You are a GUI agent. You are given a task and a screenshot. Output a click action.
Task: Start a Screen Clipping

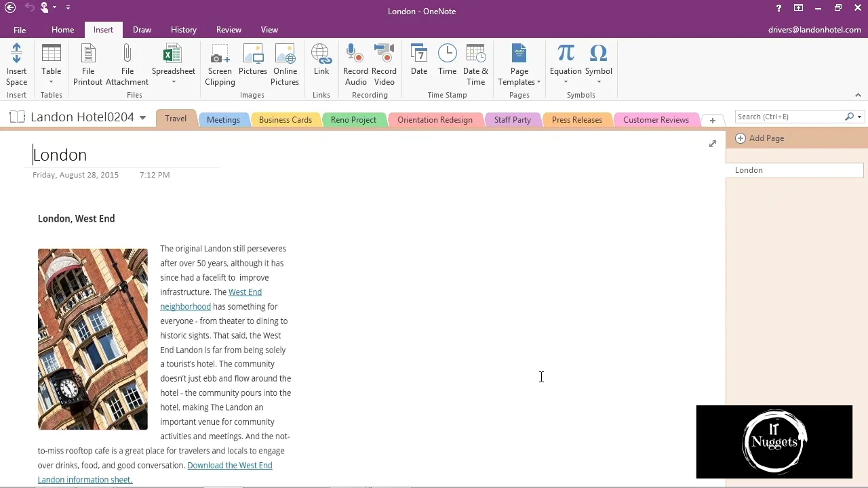pyautogui.click(x=220, y=65)
